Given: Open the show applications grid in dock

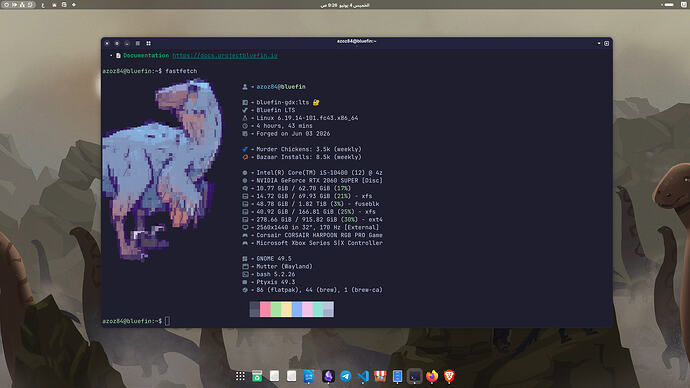Looking at the screenshot, I should (240, 376).
